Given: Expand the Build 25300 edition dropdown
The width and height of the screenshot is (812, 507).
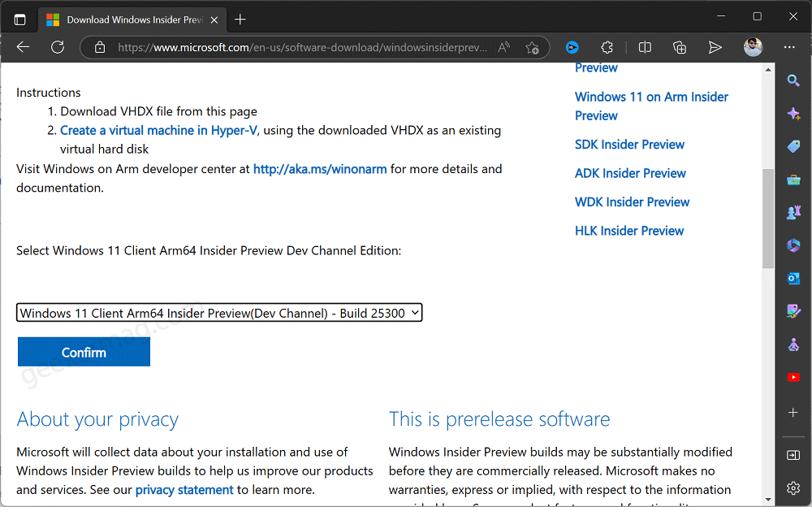Looking at the screenshot, I should coord(219,313).
